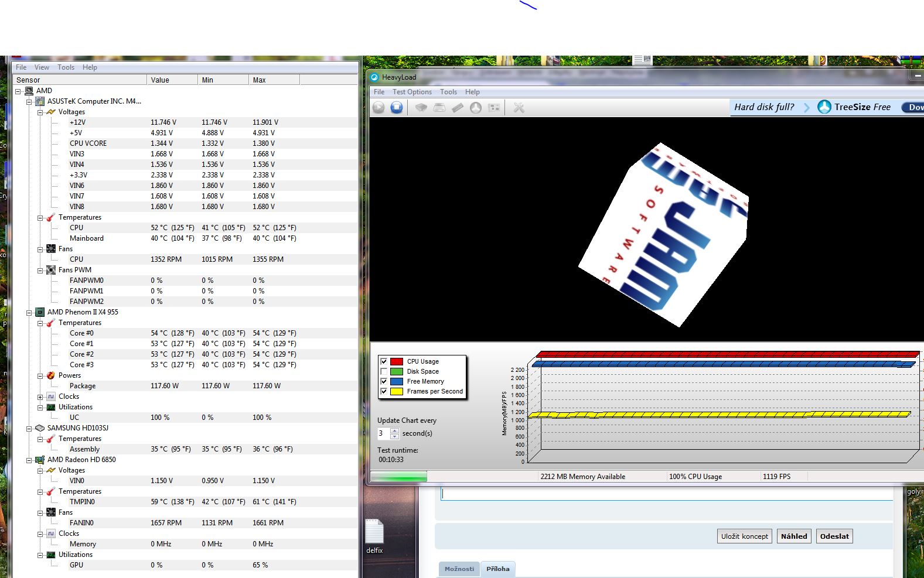This screenshot has width=924, height=578.
Task: Toggle the Stress GPU toolbar icon
Action: click(x=494, y=108)
